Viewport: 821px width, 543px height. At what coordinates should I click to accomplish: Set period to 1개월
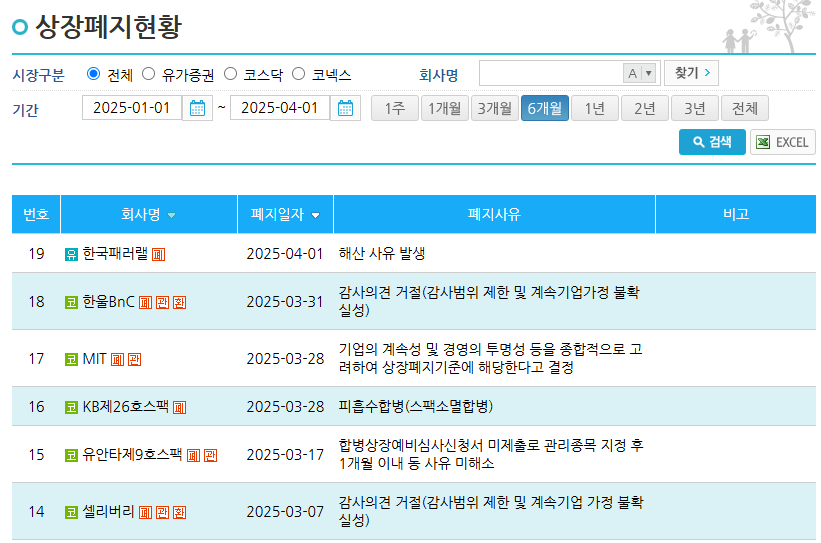point(445,108)
